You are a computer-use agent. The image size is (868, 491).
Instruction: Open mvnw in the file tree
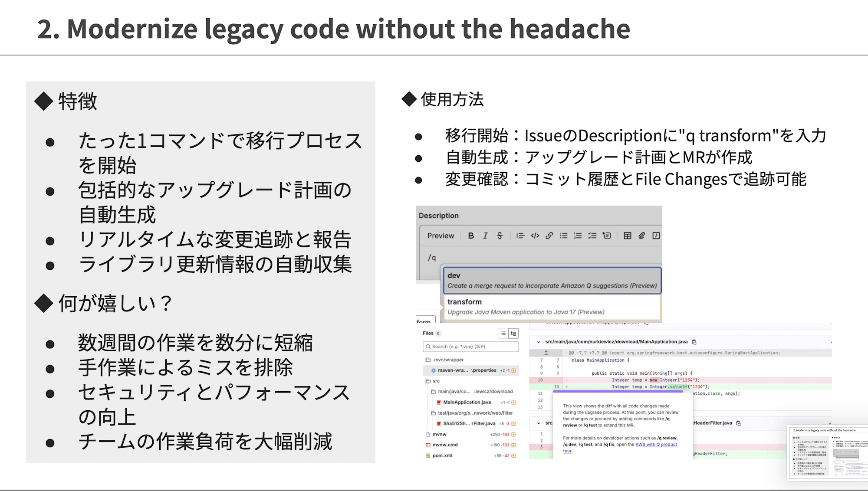(439, 434)
